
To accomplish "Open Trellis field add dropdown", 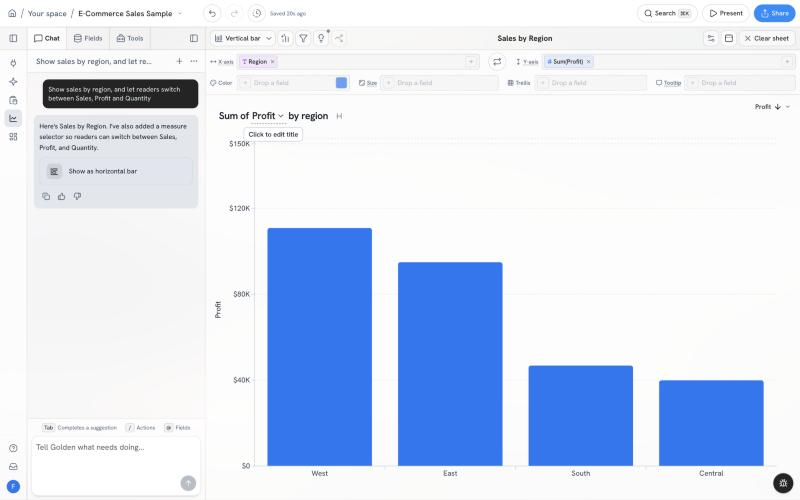I will (543, 83).
